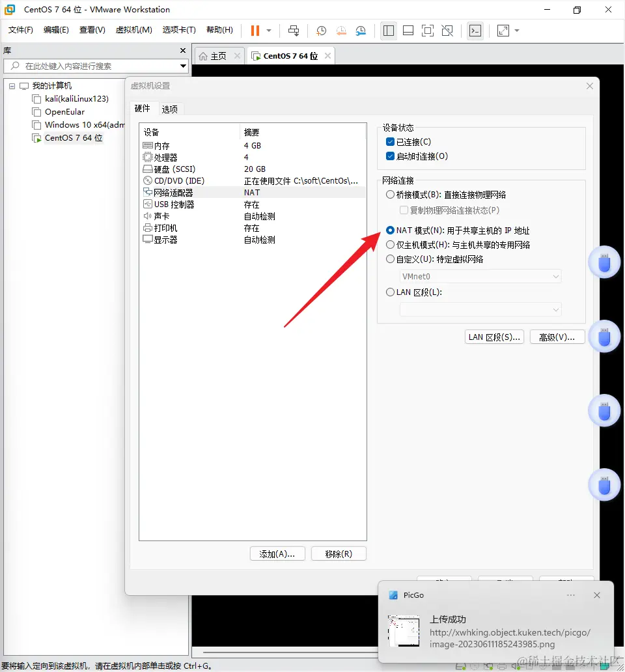Viewport: 625px width, 672px height.
Task: Select 内存 memory device row
Action: pyautogui.click(x=253, y=146)
